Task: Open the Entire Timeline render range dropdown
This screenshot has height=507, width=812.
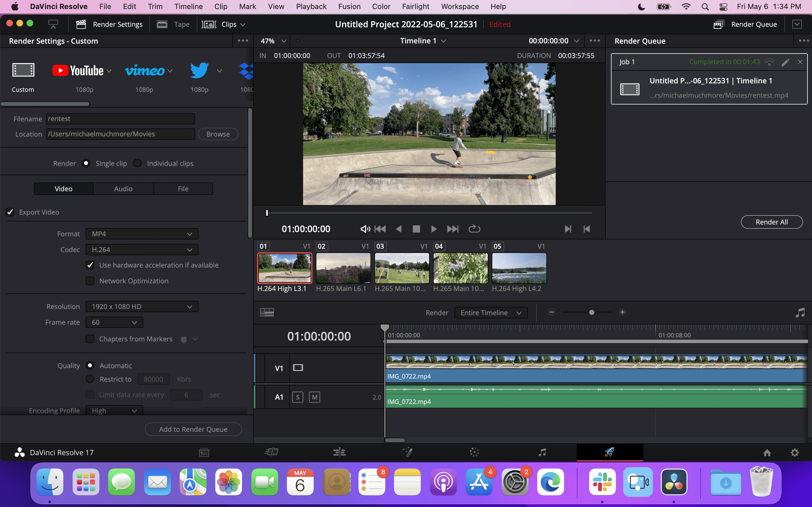Action: coord(491,313)
